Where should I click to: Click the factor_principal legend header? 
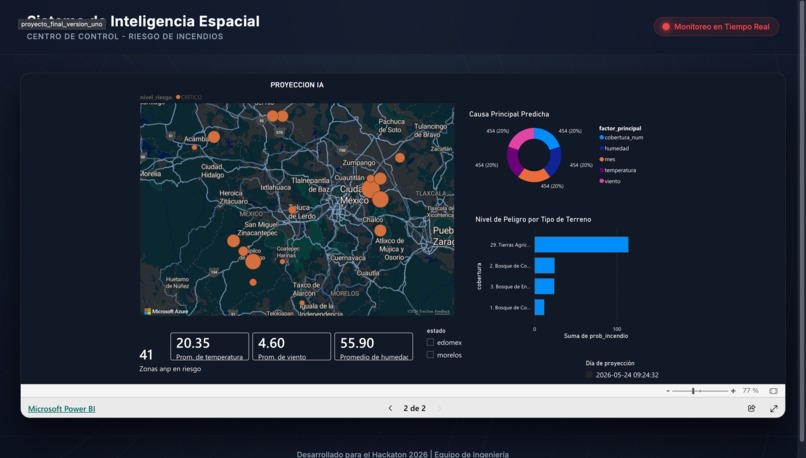coord(620,129)
